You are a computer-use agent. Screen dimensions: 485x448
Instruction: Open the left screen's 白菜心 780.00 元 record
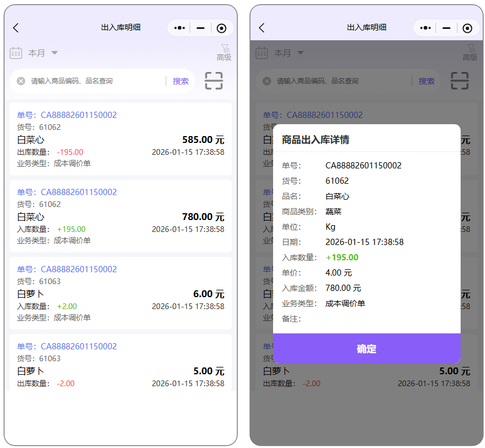[121, 216]
